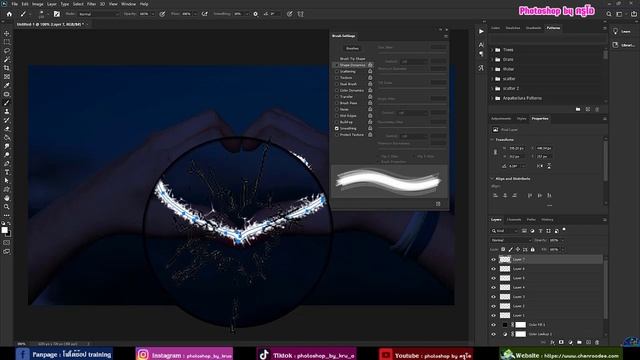Viewport: 640px width, 360px height.
Task: Click the play Actions panel icon
Action: [x=481, y=31]
